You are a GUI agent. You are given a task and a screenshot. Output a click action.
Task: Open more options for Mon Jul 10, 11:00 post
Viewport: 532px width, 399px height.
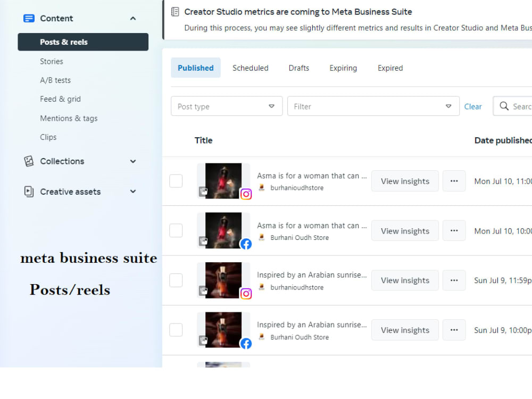click(x=454, y=181)
